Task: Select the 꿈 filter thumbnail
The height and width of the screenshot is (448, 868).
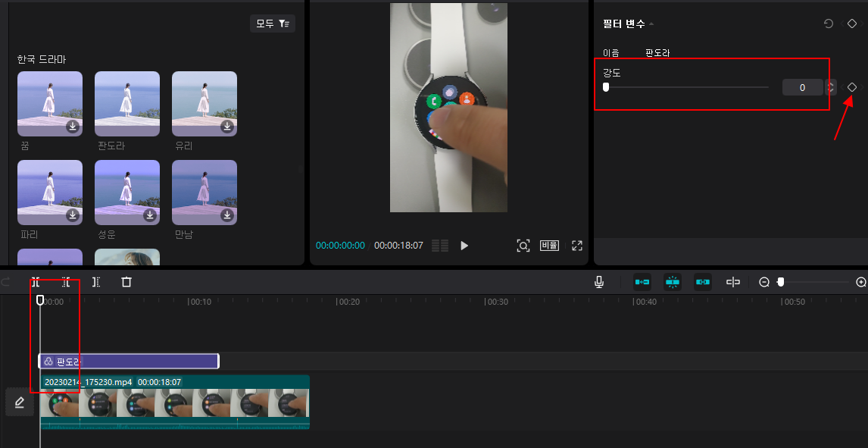Action: click(x=50, y=104)
